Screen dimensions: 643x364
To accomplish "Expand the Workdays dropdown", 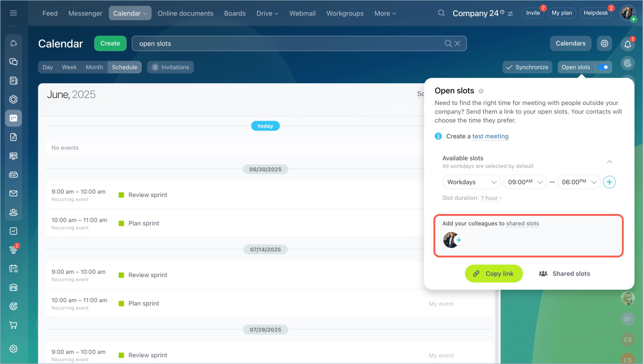I will tap(471, 182).
